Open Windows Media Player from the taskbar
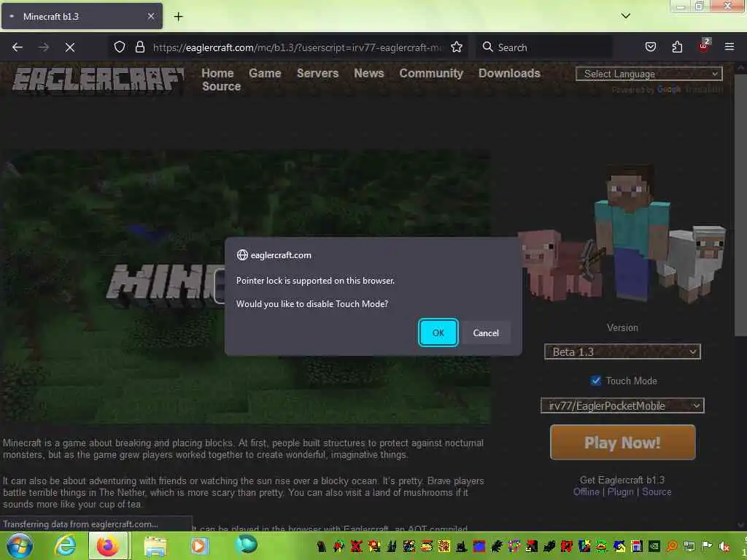The image size is (747, 560). click(199, 545)
